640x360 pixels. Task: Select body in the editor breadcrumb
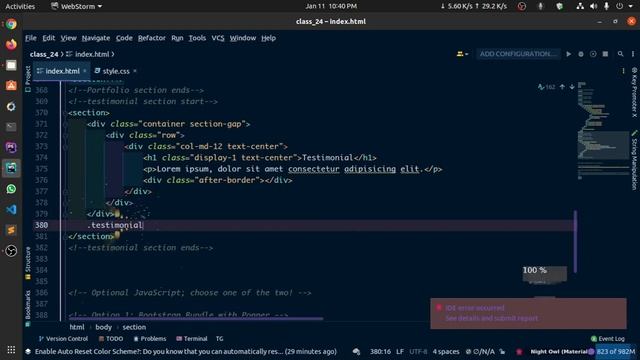(x=104, y=327)
